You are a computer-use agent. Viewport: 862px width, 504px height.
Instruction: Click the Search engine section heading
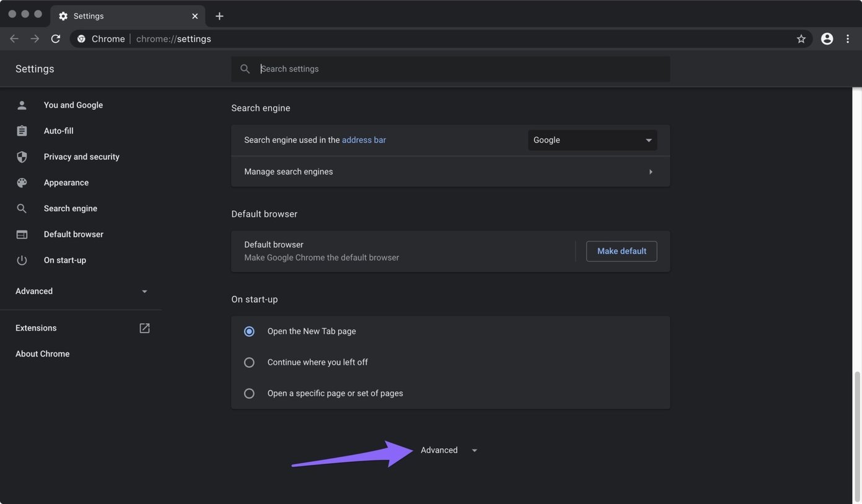[x=261, y=108]
